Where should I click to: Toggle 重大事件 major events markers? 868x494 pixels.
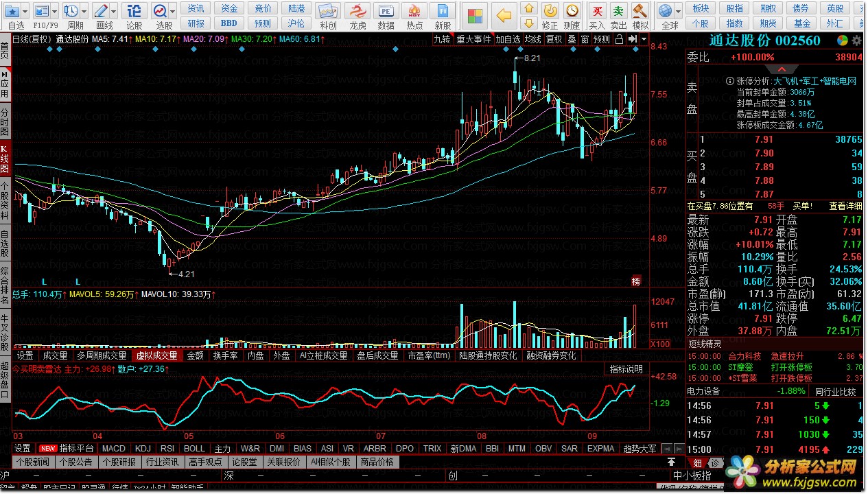(474, 40)
